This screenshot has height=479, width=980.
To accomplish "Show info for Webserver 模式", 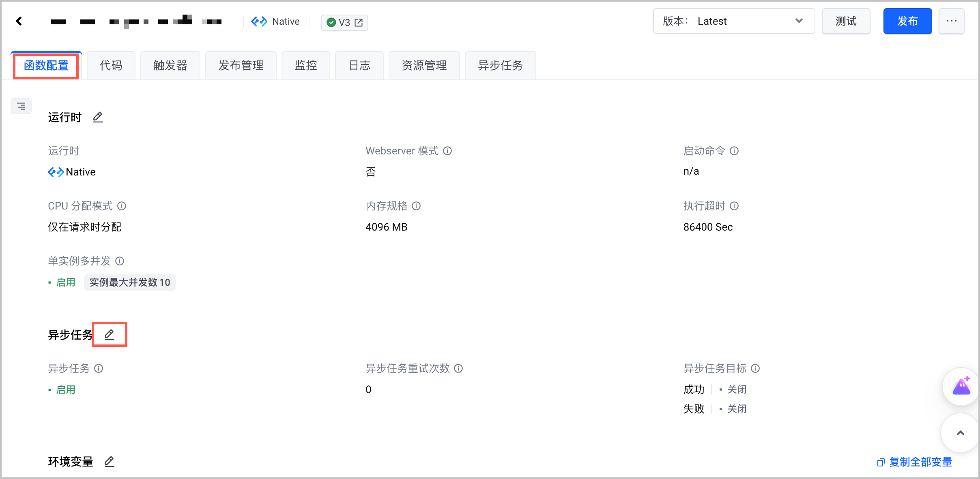I will 447,151.
